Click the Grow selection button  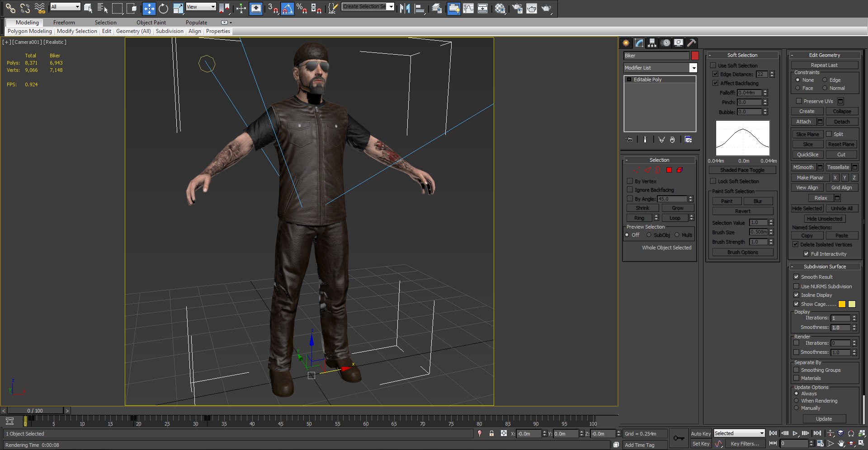(x=678, y=208)
